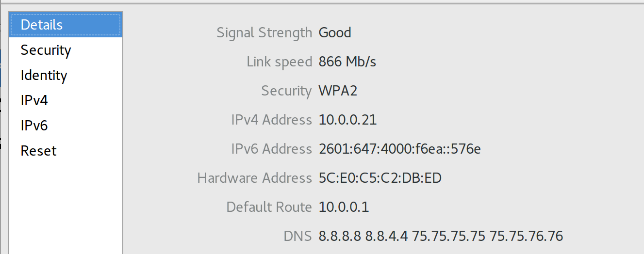Click the Default Route label
The image size is (644, 254).
click(x=269, y=207)
